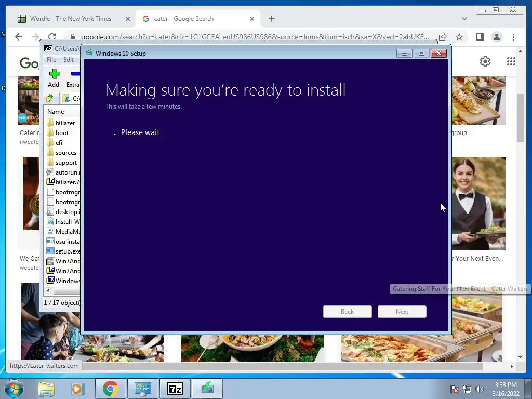This screenshot has height=399, width=532.
Task: Click Chrome page scrollbar up arrow
Action: pos(520,51)
